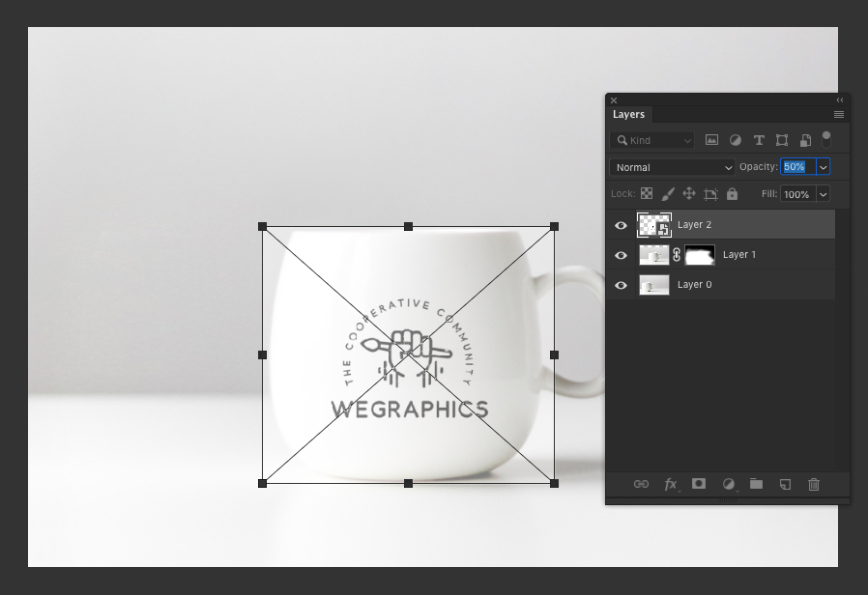This screenshot has height=595, width=868.
Task: Toggle Layer 1 mask link icon
Action: pos(677,255)
